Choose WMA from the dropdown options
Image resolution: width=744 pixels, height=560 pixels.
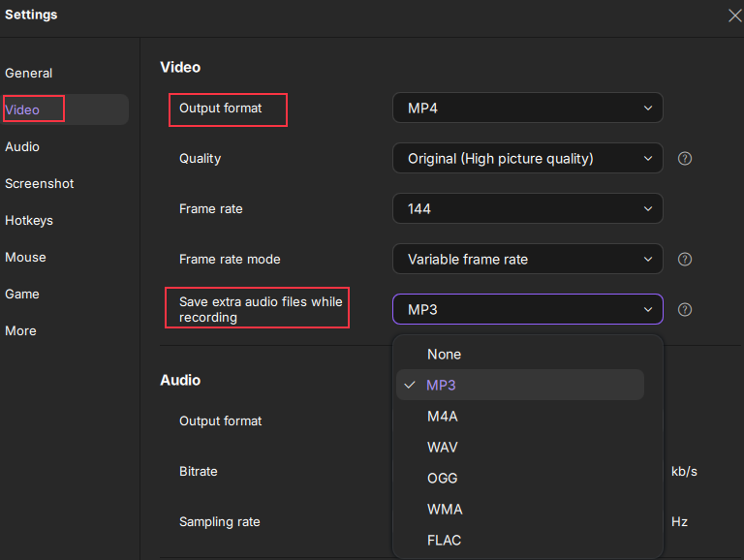[443, 509]
